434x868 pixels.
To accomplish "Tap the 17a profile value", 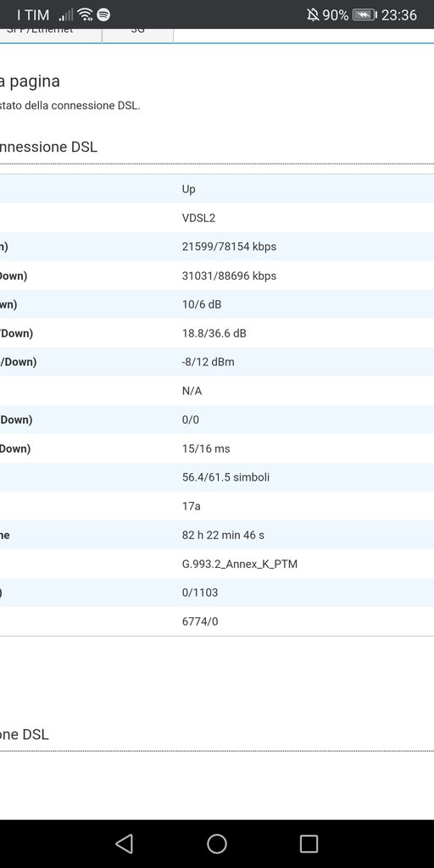I will tap(191, 507).
